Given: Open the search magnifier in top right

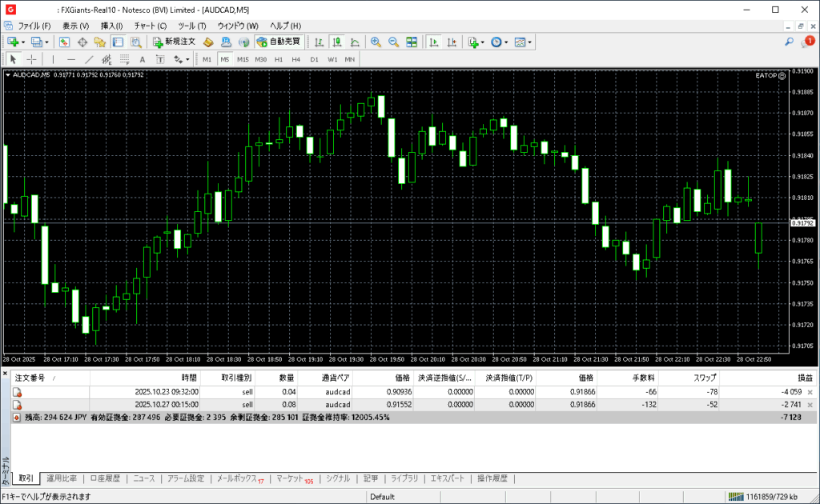Looking at the screenshot, I should coord(789,42).
